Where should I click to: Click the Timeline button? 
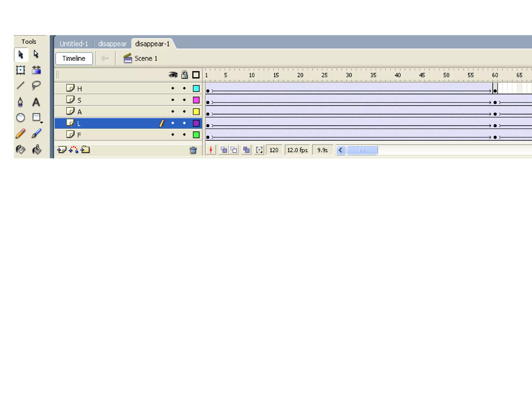click(x=74, y=58)
